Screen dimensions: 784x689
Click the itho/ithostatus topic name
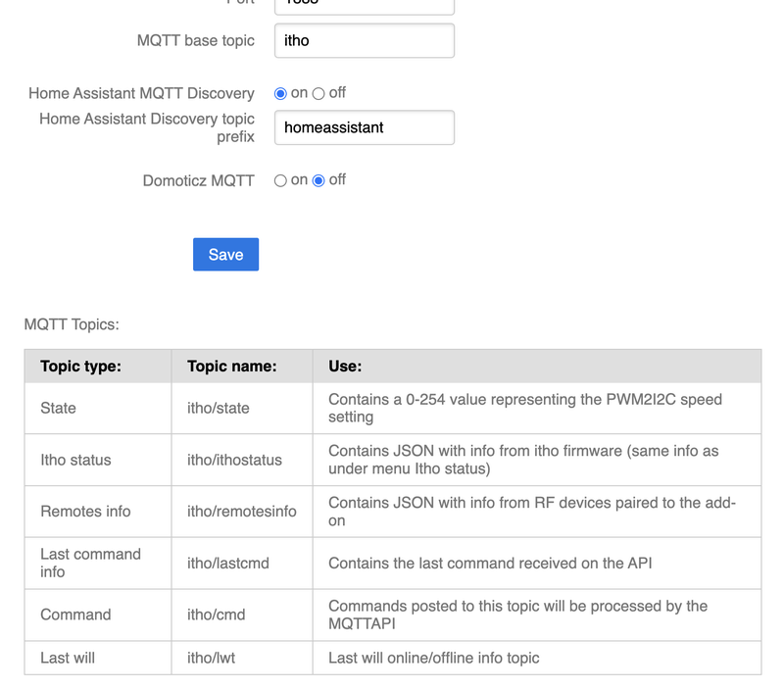coord(234,460)
